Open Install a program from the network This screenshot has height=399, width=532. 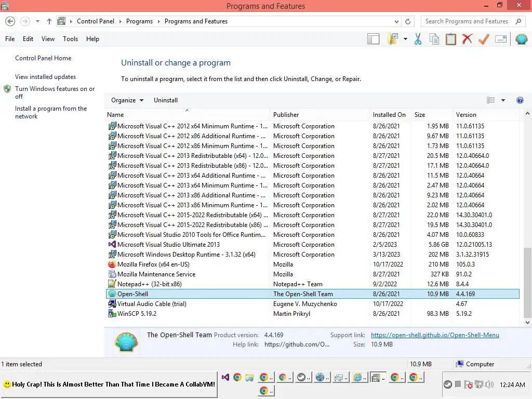(x=51, y=112)
